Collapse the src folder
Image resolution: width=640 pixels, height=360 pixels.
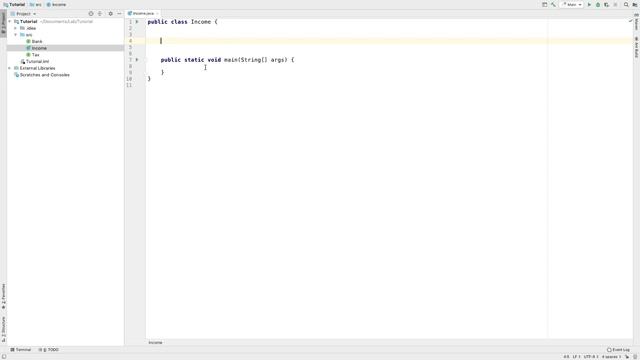16,35
